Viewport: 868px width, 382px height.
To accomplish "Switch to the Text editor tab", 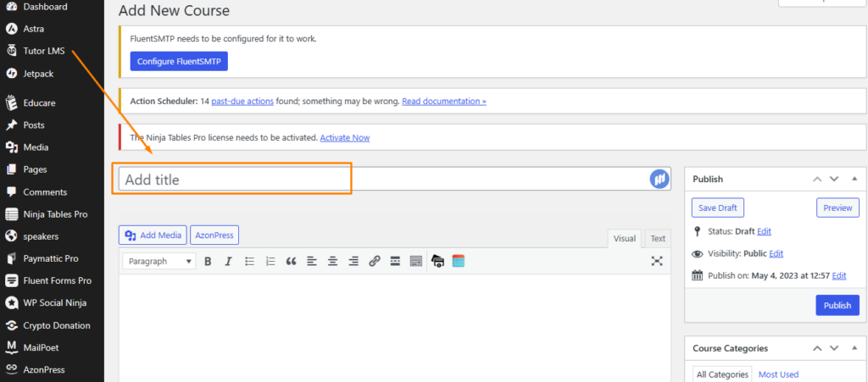I will point(658,239).
